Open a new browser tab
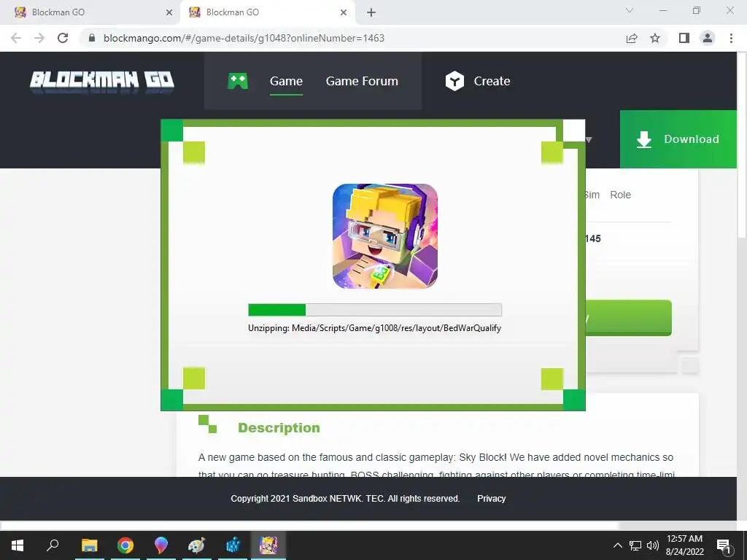The width and height of the screenshot is (747, 560). tap(371, 13)
